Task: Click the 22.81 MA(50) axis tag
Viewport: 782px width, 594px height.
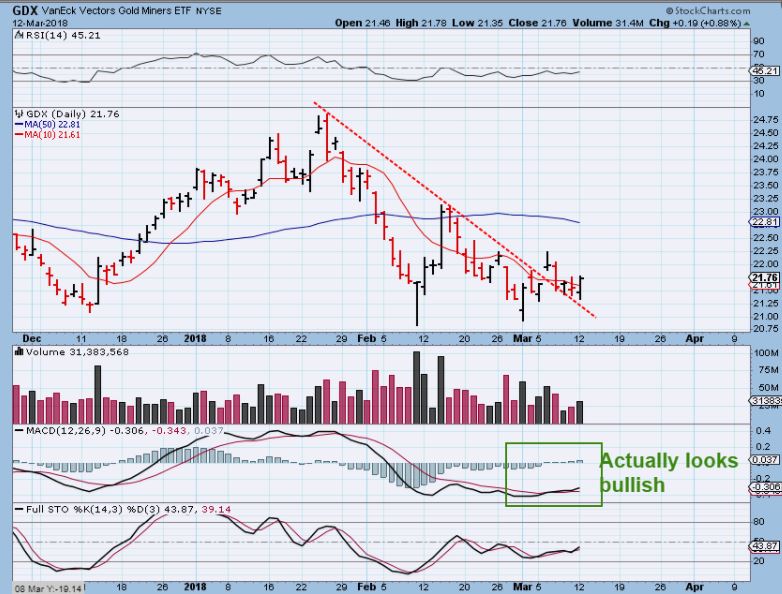Action: [x=765, y=222]
